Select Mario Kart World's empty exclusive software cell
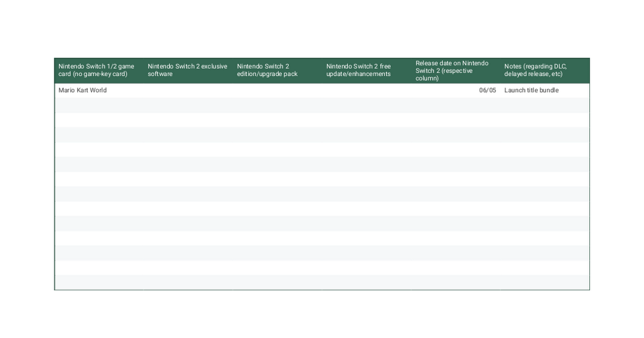This screenshot has height=338, width=644. (x=188, y=90)
